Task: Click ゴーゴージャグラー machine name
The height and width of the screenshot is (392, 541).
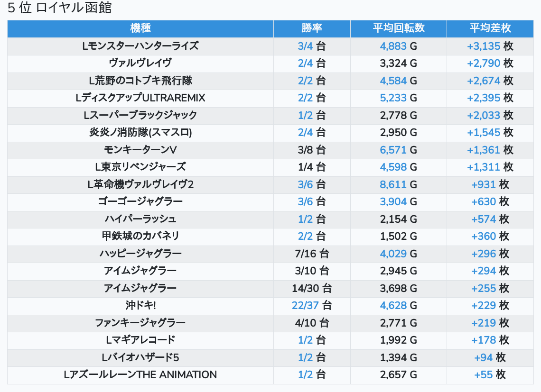Action: (x=140, y=201)
